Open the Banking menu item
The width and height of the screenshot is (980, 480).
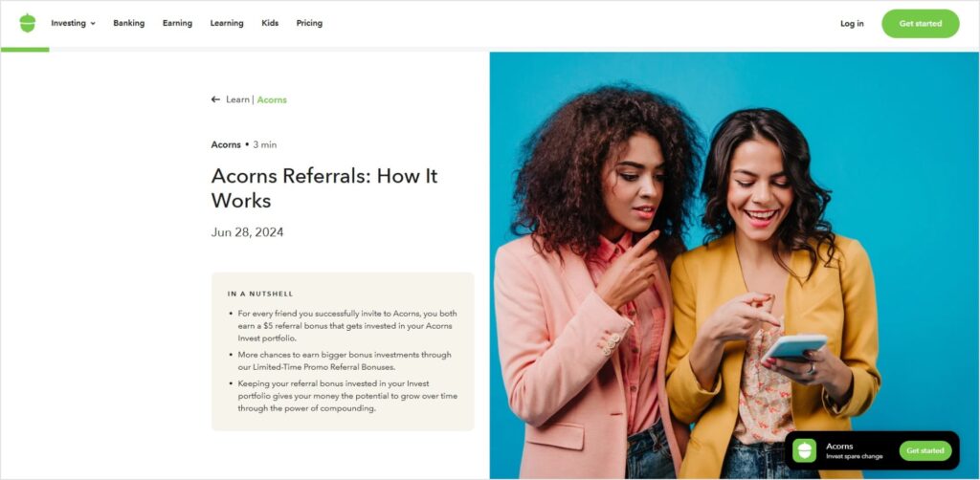[129, 23]
